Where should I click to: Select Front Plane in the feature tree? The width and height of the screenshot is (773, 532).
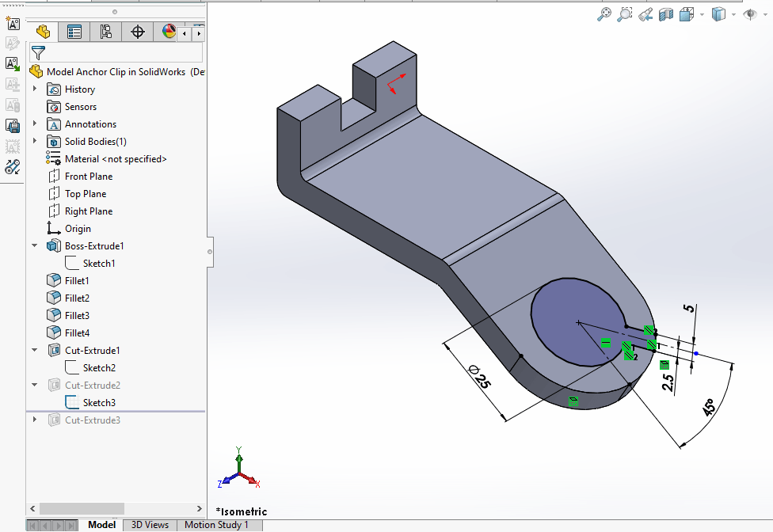click(88, 176)
